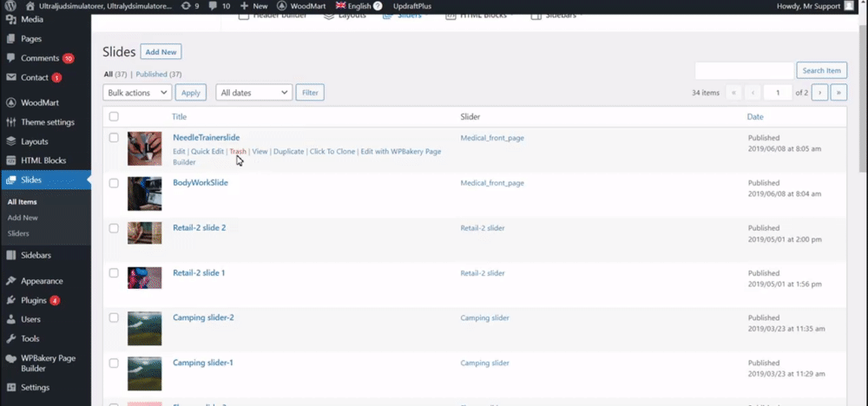
Task: Open the WoodMart admin bar logo
Action: point(281,6)
